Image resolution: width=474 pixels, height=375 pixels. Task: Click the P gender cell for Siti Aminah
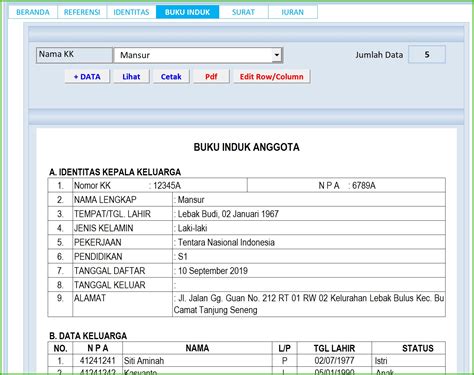pyautogui.click(x=285, y=361)
